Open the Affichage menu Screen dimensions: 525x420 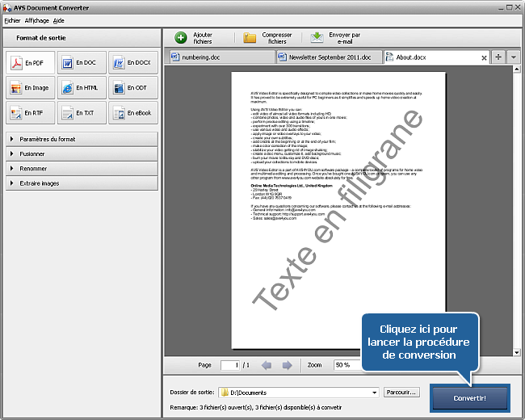tap(37, 20)
